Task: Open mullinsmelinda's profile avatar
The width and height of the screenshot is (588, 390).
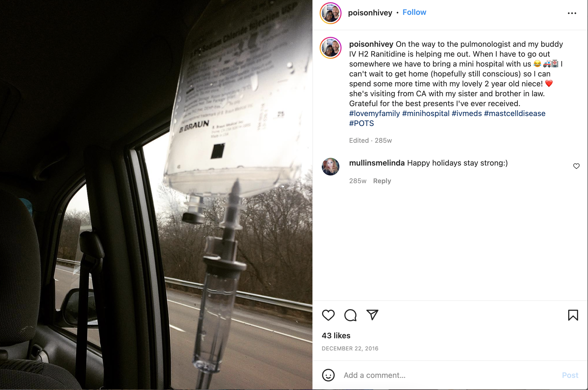Action: coord(331,167)
